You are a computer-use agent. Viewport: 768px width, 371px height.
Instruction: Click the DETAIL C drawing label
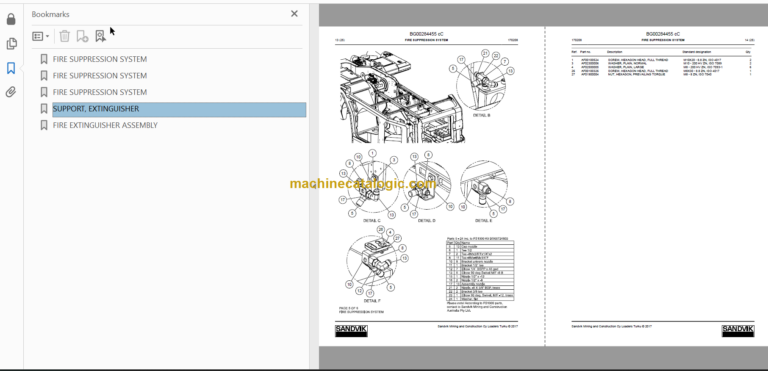coord(372,221)
